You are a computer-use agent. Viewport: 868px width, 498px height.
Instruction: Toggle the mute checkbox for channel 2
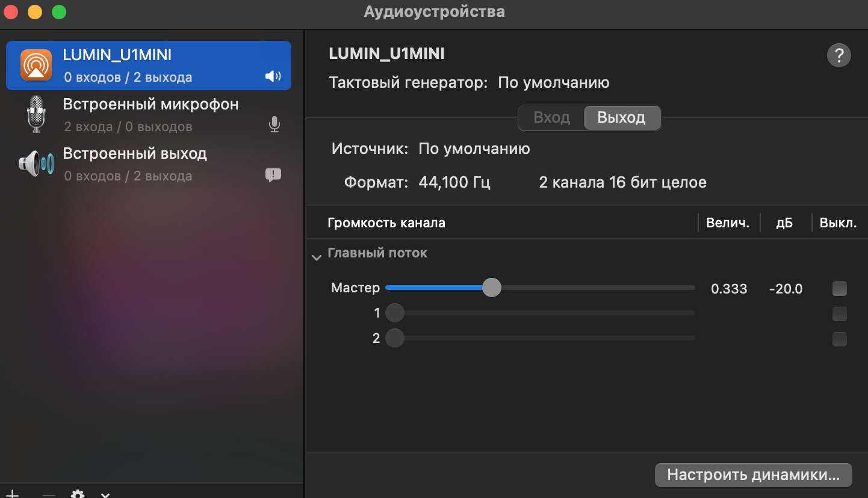839,339
